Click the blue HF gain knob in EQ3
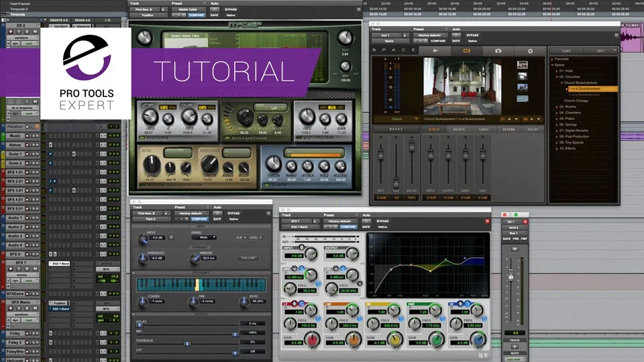 tap(478, 340)
